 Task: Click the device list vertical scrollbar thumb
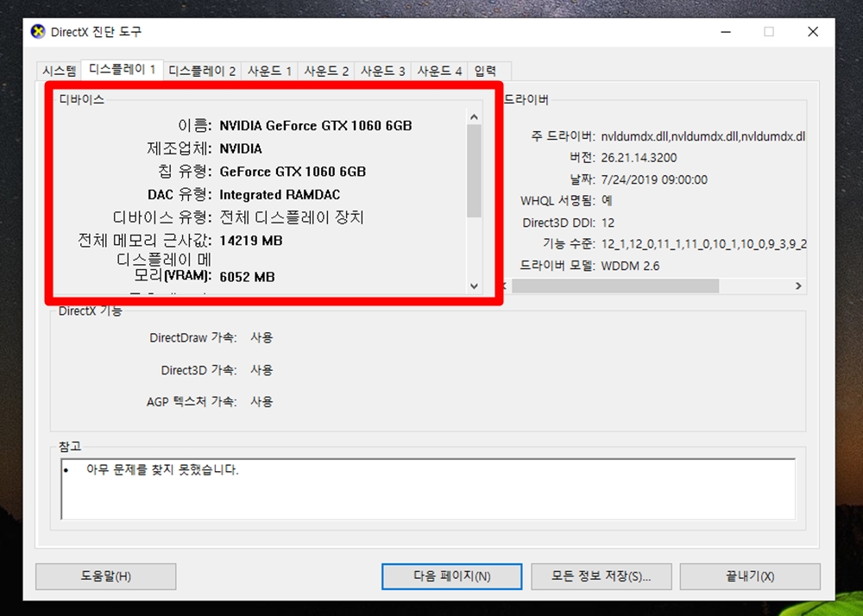click(475, 171)
